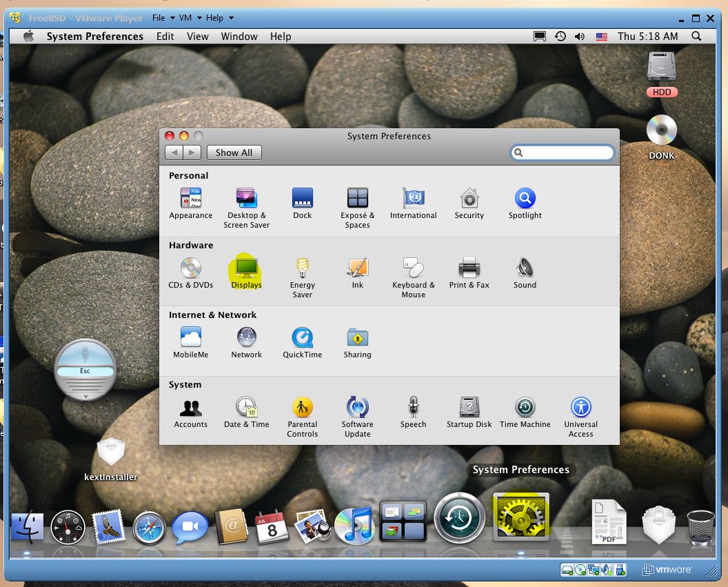The image size is (728, 587).
Task: Open Print & Fax preferences
Action: coord(469,272)
